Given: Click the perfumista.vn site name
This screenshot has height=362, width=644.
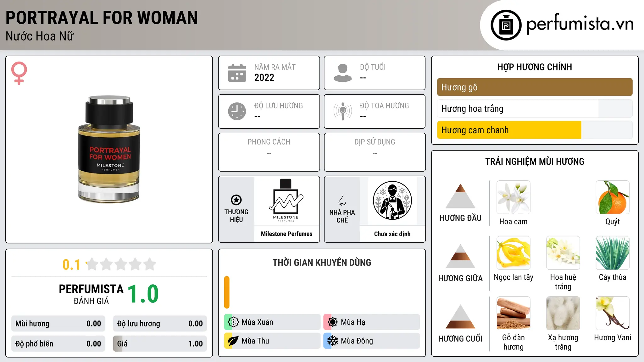Looking at the screenshot, I should [x=580, y=25].
